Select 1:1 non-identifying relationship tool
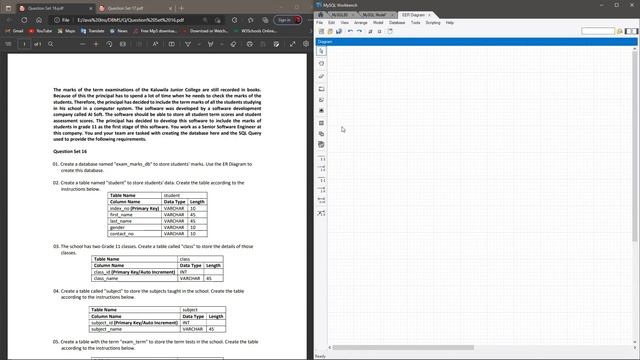Screen dimensions: 640x360 pyautogui.click(x=321, y=158)
